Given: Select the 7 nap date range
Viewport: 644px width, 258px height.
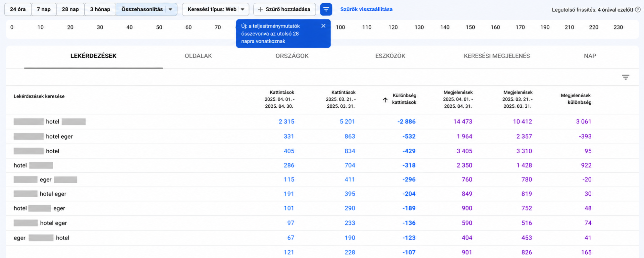Looking at the screenshot, I should point(44,9).
